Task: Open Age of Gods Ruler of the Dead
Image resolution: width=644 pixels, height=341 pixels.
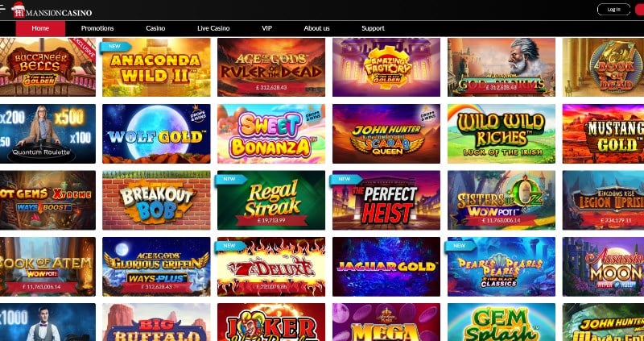Action: [271, 68]
